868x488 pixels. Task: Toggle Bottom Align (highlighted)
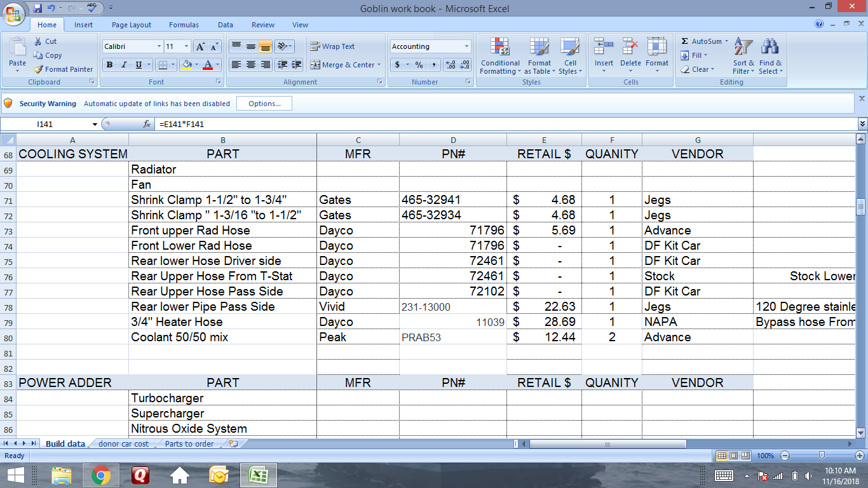(265, 46)
